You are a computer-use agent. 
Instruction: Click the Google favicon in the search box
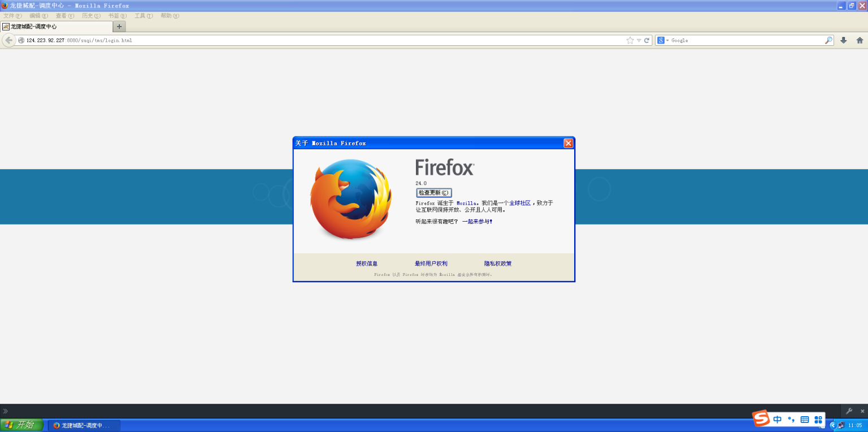659,40
